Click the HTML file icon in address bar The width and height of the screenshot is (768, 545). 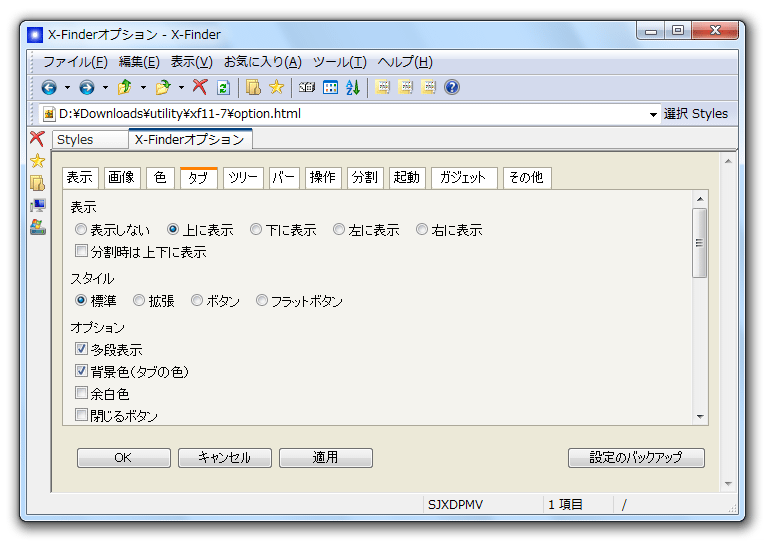click(49, 114)
